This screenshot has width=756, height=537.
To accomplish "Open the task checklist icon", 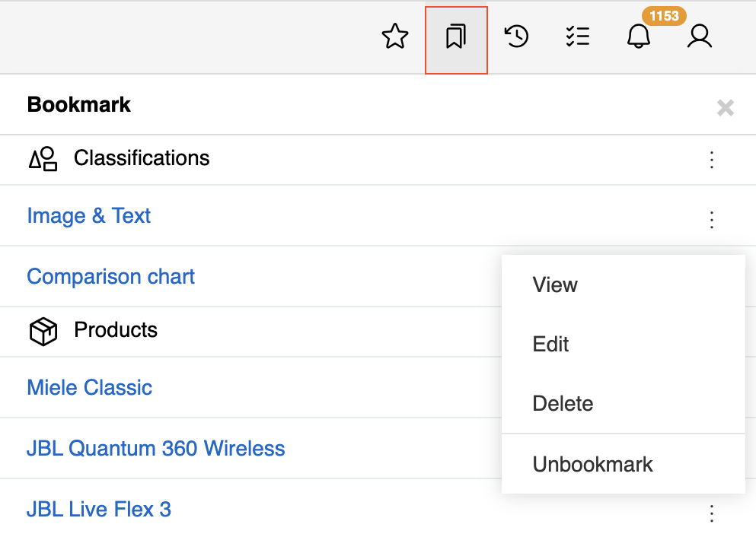I will pyautogui.click(x=578, y=37).
